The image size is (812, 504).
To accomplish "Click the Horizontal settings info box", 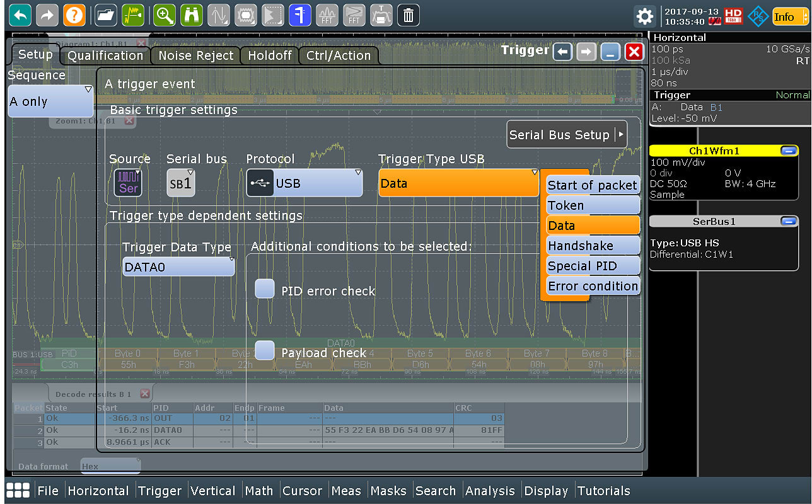I will point(731,60).
